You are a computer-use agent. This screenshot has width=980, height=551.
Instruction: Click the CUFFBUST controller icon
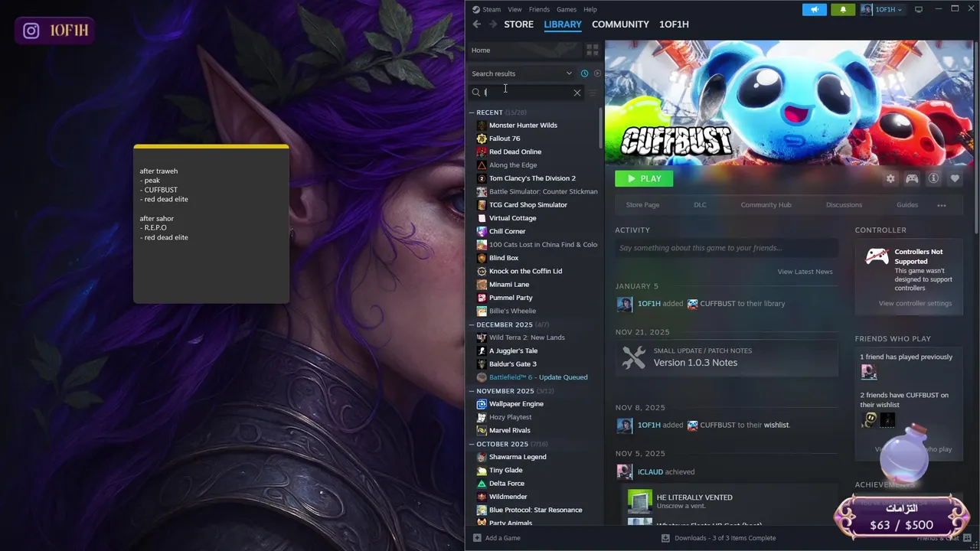pyautogui.click(x=912, y=178)
